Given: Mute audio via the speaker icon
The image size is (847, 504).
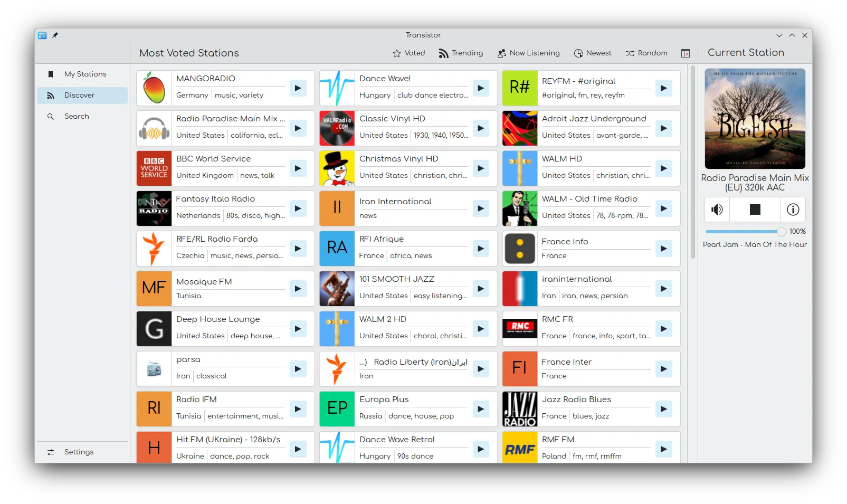Looking at the screenshot, I should (717, 209).
